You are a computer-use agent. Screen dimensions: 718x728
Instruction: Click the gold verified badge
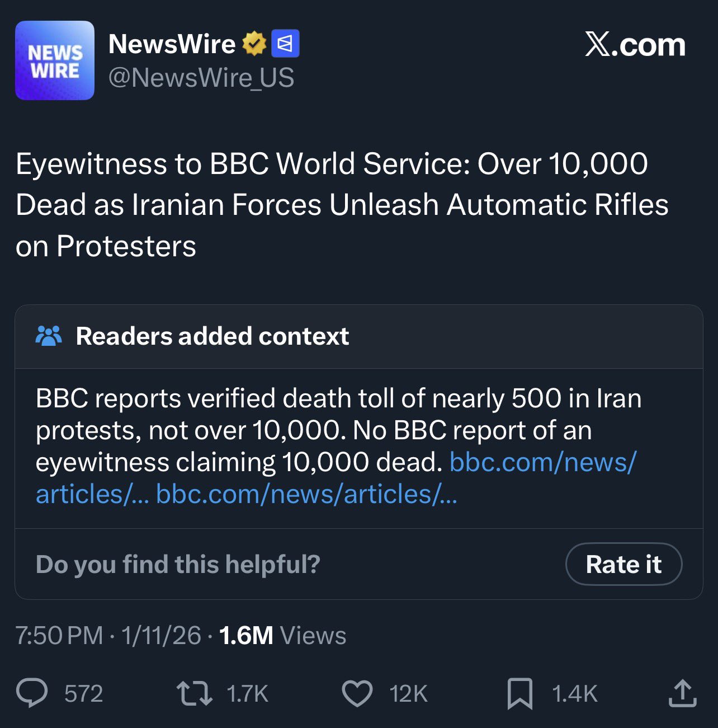(x=254, y=44)
